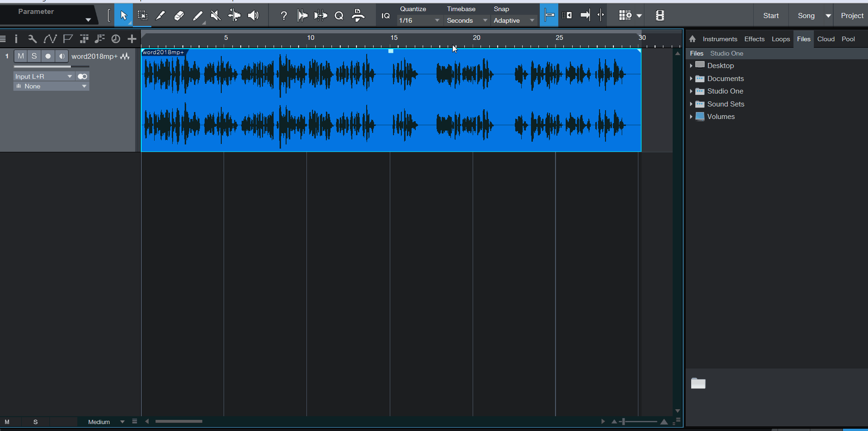Expand the Sound Sets folder
The height and width of the screenshot is (431, 868).
[691, 104]
